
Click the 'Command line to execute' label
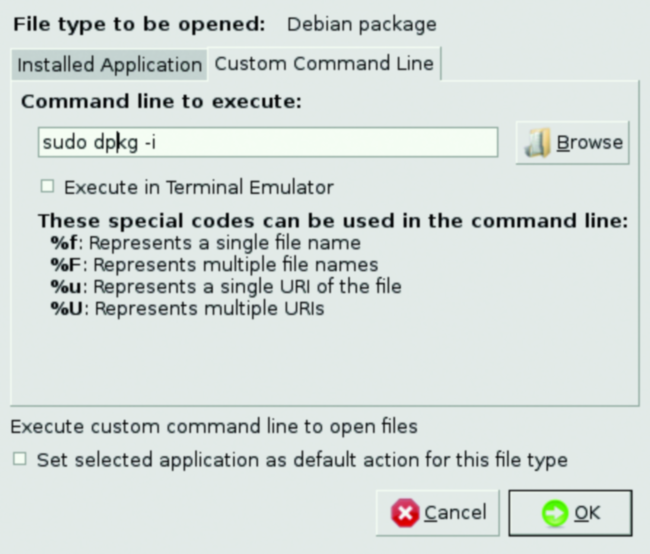point(161,102)
